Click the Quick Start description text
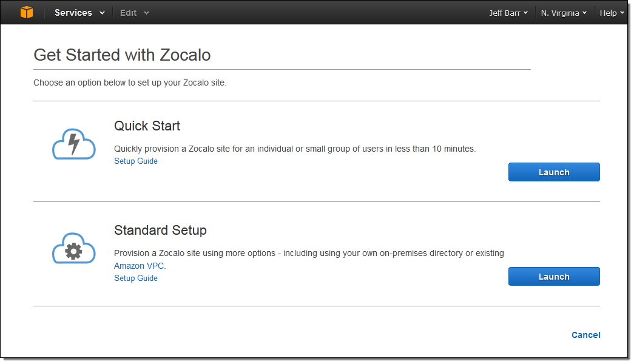This screenshot has height=364, width=634. [x=295, y=149]
